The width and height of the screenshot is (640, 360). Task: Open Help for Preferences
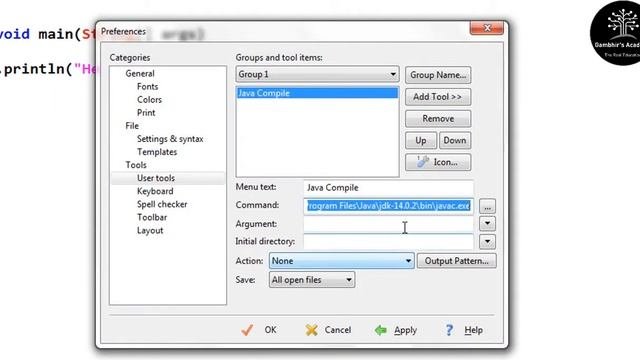pos(464,330)
